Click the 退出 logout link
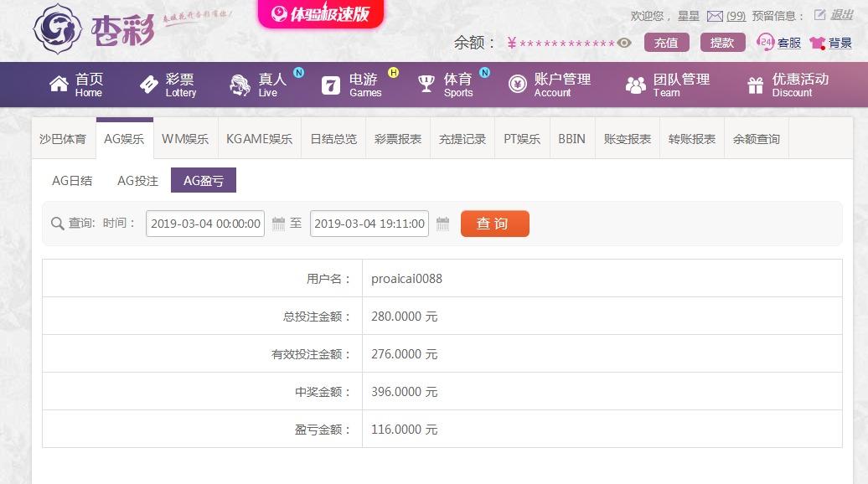The width and height of the screenshot is (868, 484). [x=842, y=15]
